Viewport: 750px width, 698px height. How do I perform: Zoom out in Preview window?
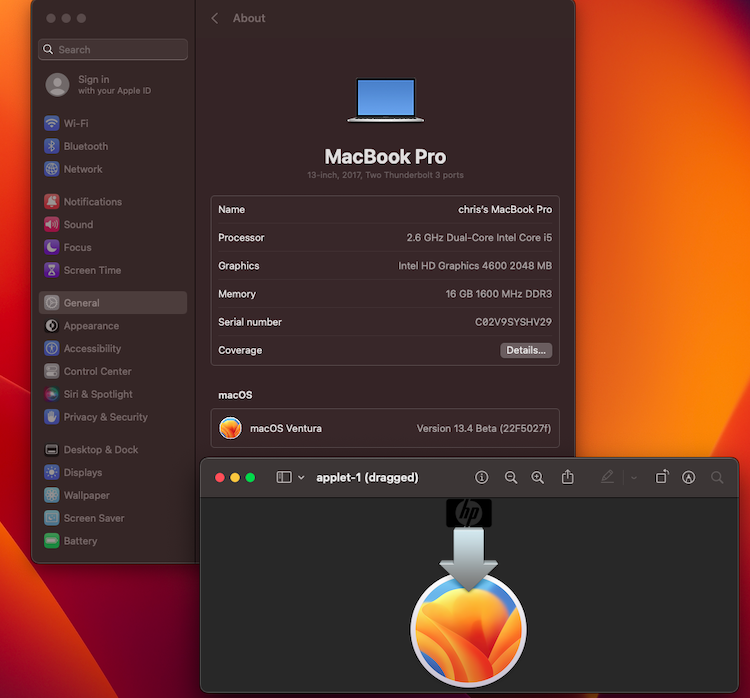pos(511,477)
